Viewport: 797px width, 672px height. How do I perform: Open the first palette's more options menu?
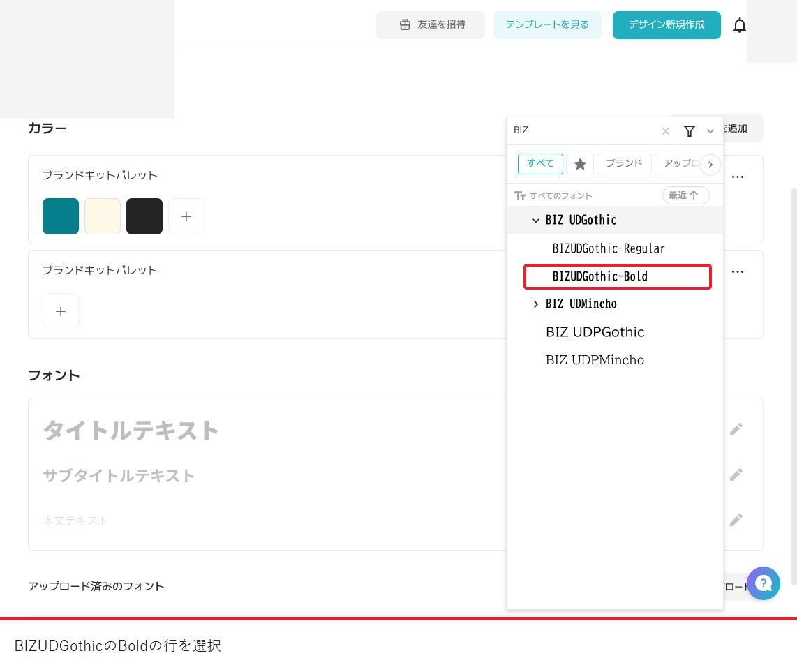tap(738, 177)
